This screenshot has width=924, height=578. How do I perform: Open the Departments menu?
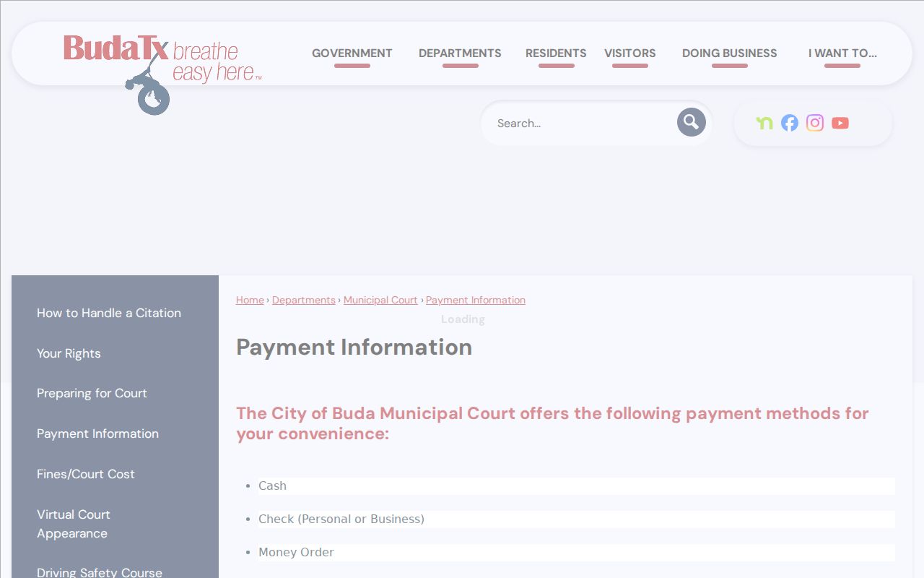pyautogui.click(x=460, y=53)
